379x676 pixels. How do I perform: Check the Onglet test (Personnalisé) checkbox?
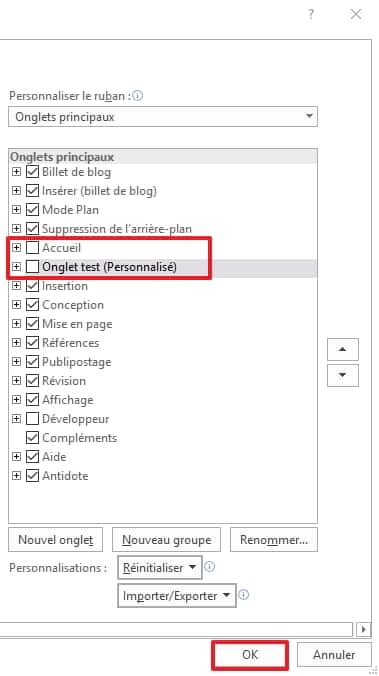(32, 267)
